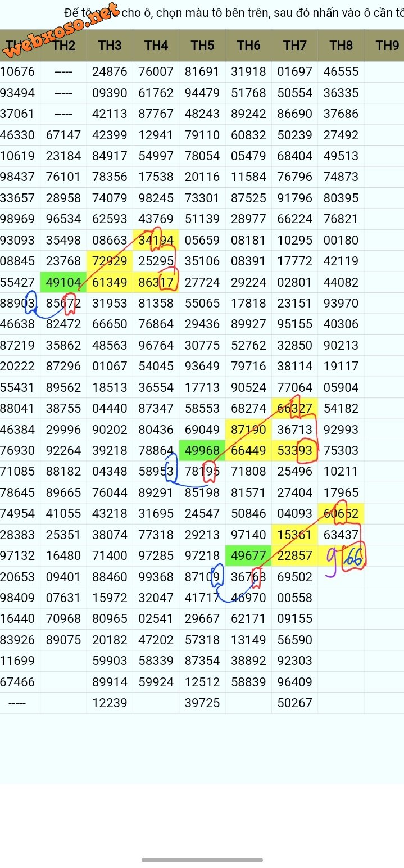The height and width of the screenshot is (868, 404).
Task: Choose cell 17818 in the TH6 column
Action: click(248, 303)
